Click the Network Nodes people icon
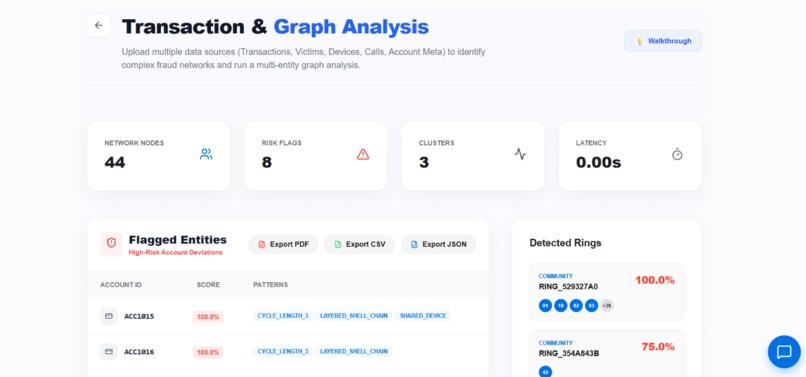 (206, 154)
